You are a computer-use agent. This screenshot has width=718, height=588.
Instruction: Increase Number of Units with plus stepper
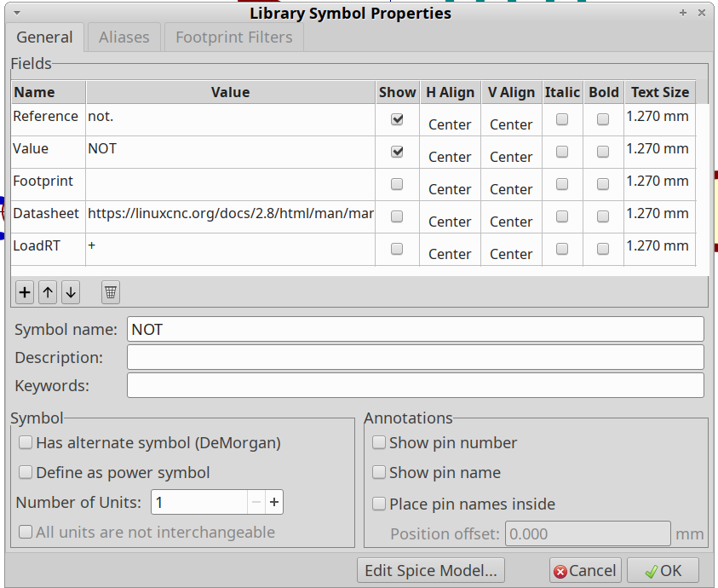(274, 502)
